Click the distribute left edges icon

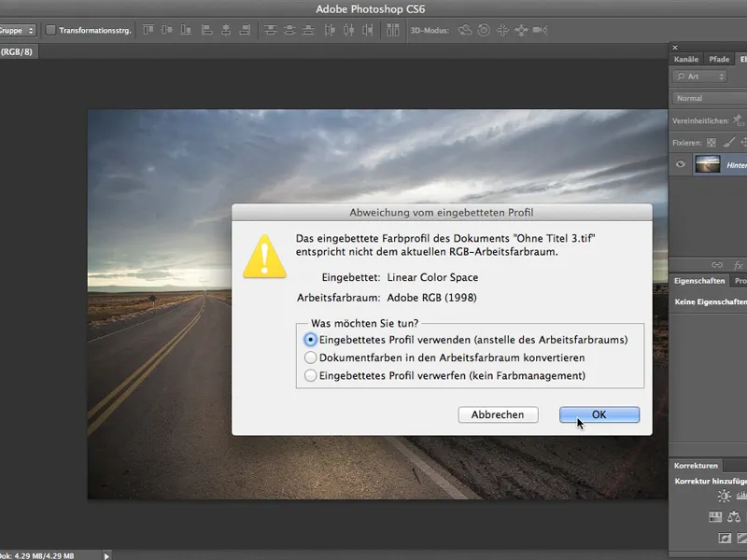pos(330,30)
